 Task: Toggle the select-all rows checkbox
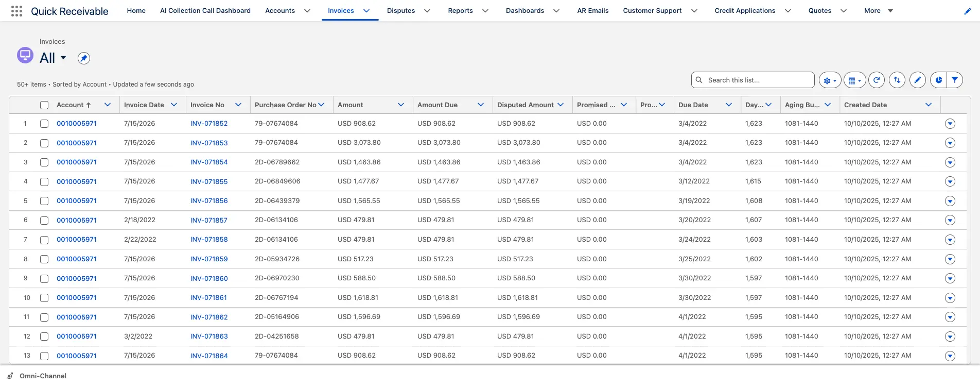[44, 105]
